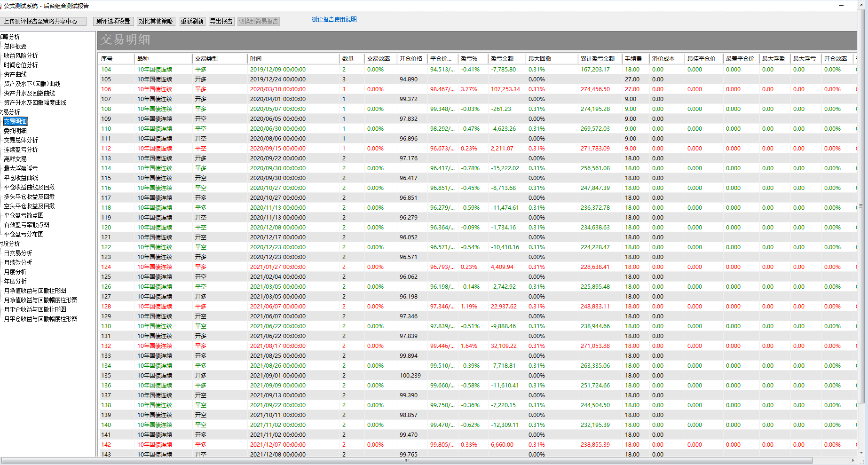Open 月净值收益与回撤柱形图 item

click(x=35, y=291)
